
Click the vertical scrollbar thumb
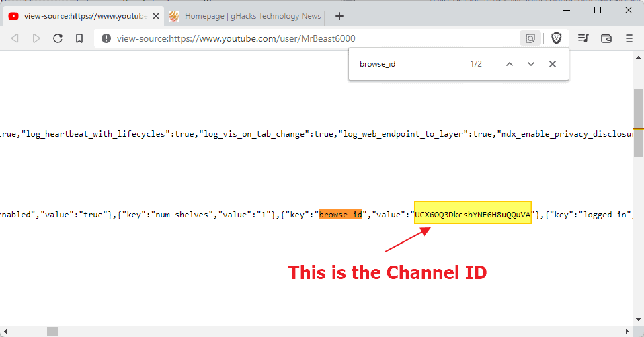click(x=638, y=121)
